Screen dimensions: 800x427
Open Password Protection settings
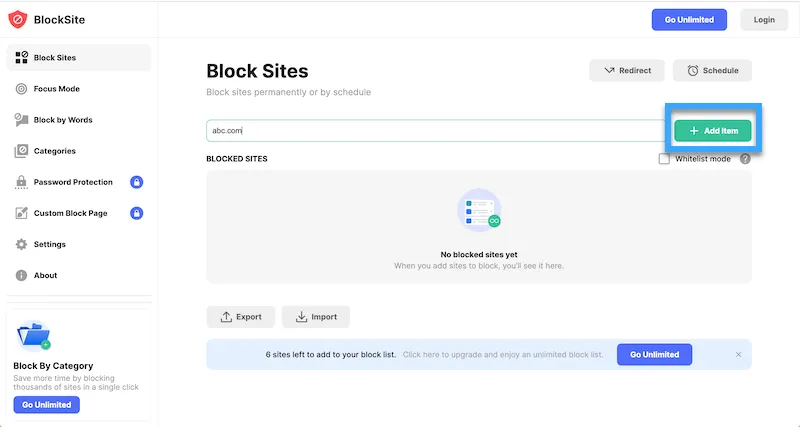64,182
